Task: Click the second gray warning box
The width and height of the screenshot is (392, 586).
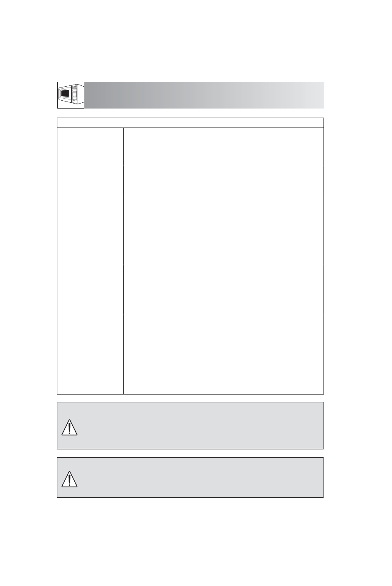Action: (x=190, y=477)
